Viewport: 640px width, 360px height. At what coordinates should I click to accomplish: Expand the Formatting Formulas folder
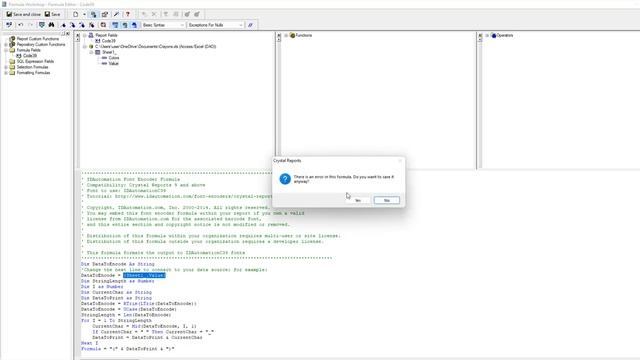[6, 73]
